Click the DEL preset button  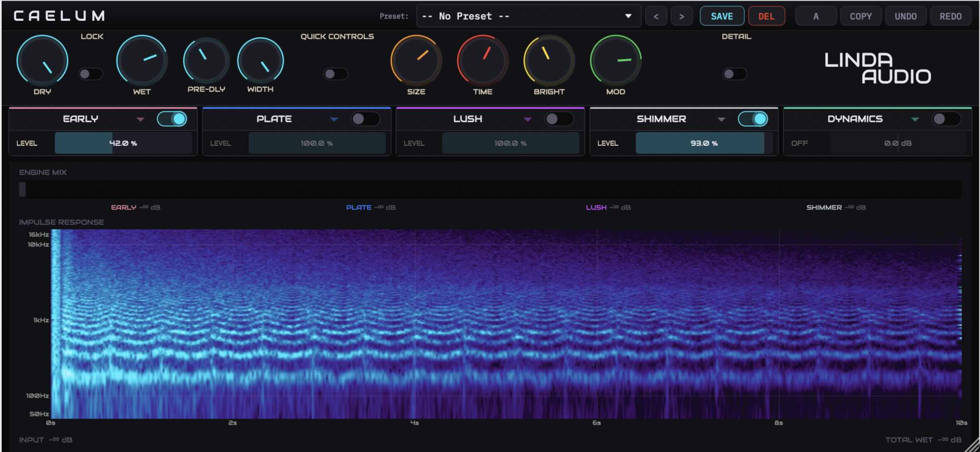point(767,16)
